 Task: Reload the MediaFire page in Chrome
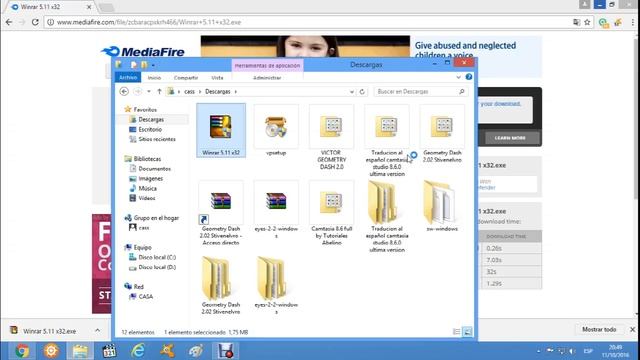35,22
